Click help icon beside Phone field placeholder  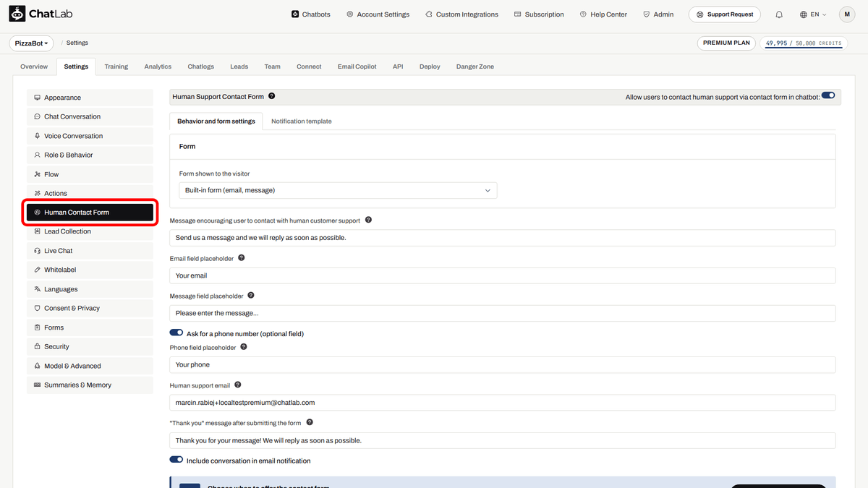244,347
